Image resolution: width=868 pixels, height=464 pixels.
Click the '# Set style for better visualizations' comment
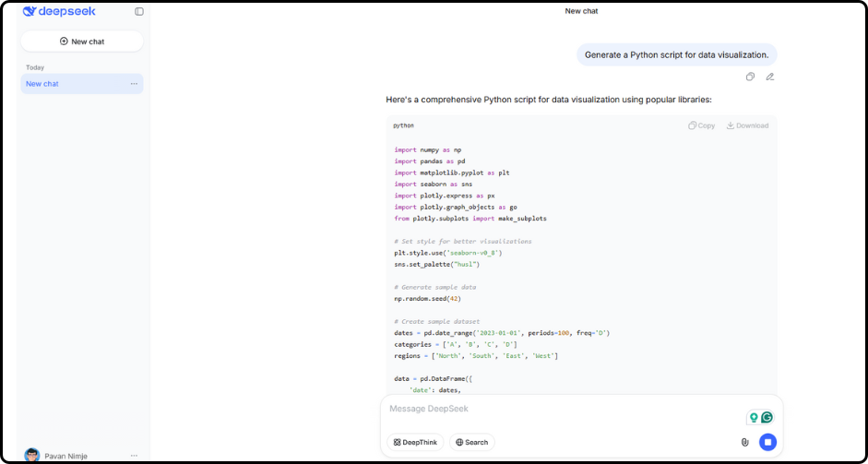coord(463,242)
